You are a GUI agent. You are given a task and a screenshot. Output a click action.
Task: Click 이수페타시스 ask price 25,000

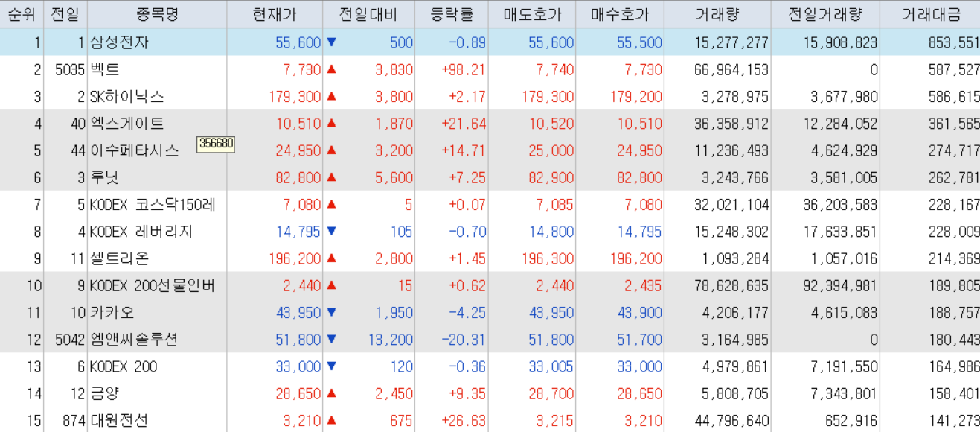pos(551,150)
